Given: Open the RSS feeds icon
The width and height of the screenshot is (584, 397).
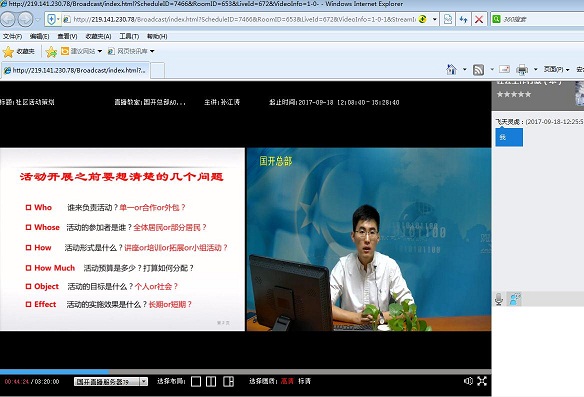Looking at the screenshot, I should pos(478,70).
